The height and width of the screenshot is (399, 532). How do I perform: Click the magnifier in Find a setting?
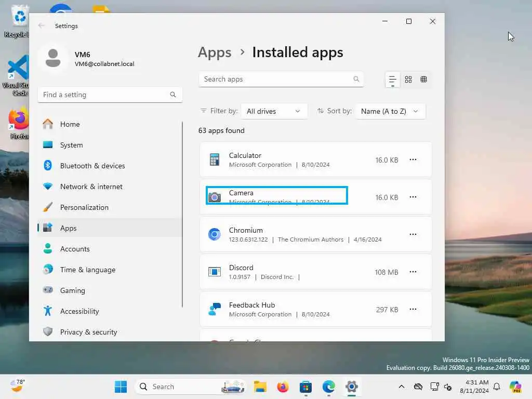pos(173,95)
